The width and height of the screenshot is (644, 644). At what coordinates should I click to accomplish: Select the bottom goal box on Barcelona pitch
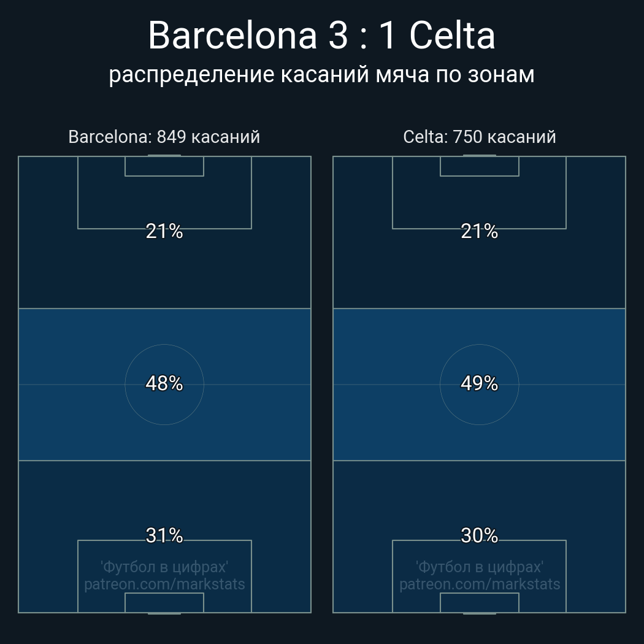click(x=164, y=603)
